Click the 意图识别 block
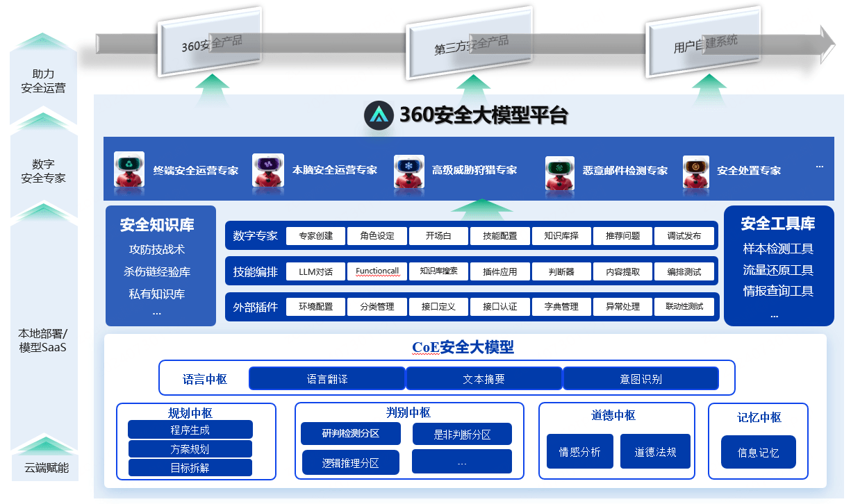 coord(641,379)
